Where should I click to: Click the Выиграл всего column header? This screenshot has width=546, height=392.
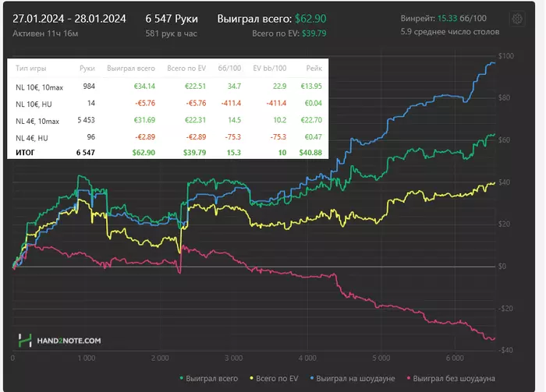click(131, 69)
